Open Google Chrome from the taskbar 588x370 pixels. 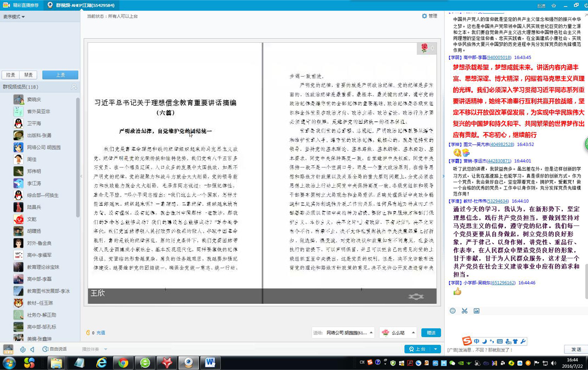pos(123,363)
